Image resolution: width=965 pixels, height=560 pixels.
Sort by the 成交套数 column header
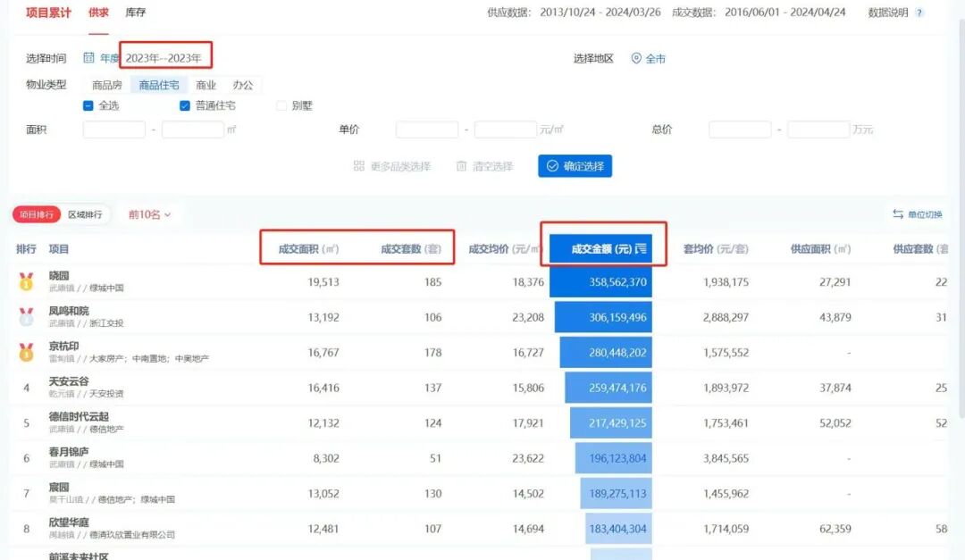pos(410,248)
